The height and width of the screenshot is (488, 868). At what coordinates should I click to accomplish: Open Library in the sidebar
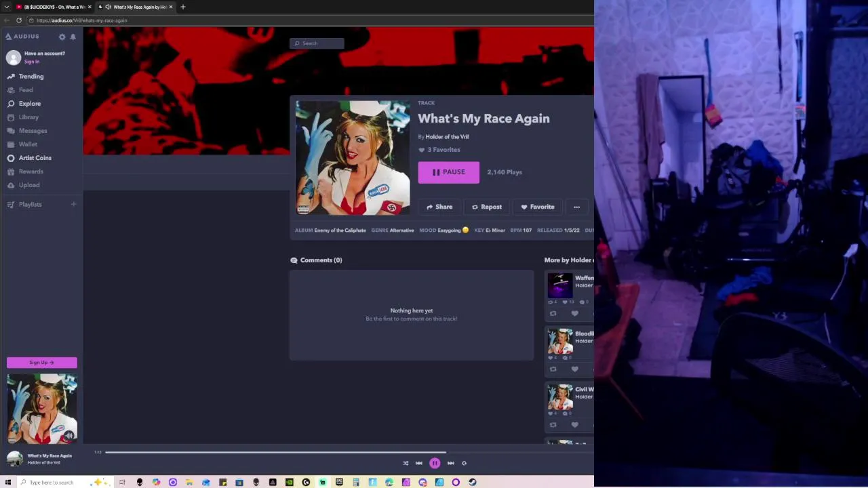[x=28, y=117]
